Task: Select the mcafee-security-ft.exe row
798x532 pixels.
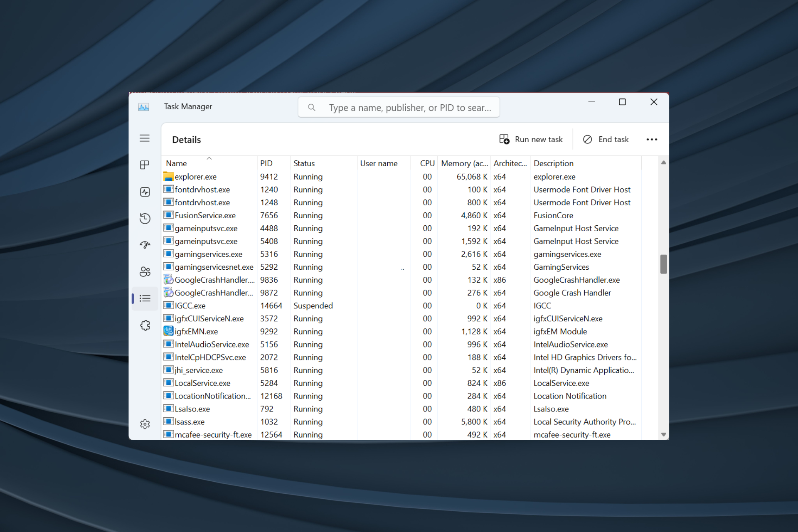Action: [x=402, y=434]
